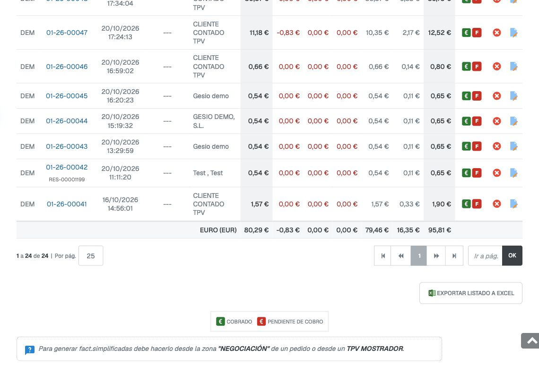Viewport: 539px width, 392px height.
Task: Edit document icon for invoice 01-26-00045
Action: pyautogui.click(x=513, y=96)
